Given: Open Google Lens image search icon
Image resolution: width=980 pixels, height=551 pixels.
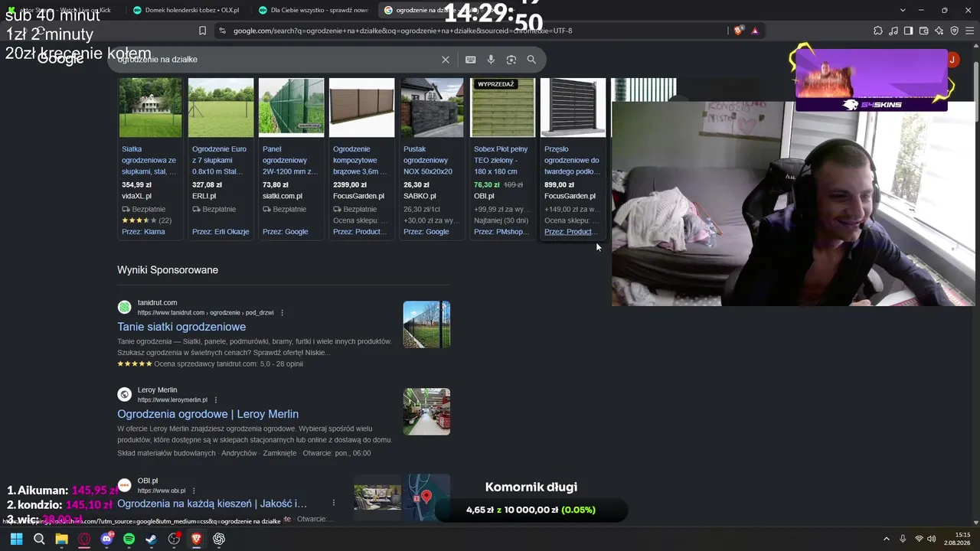Looking at the screenshot, I should [511, 60].
